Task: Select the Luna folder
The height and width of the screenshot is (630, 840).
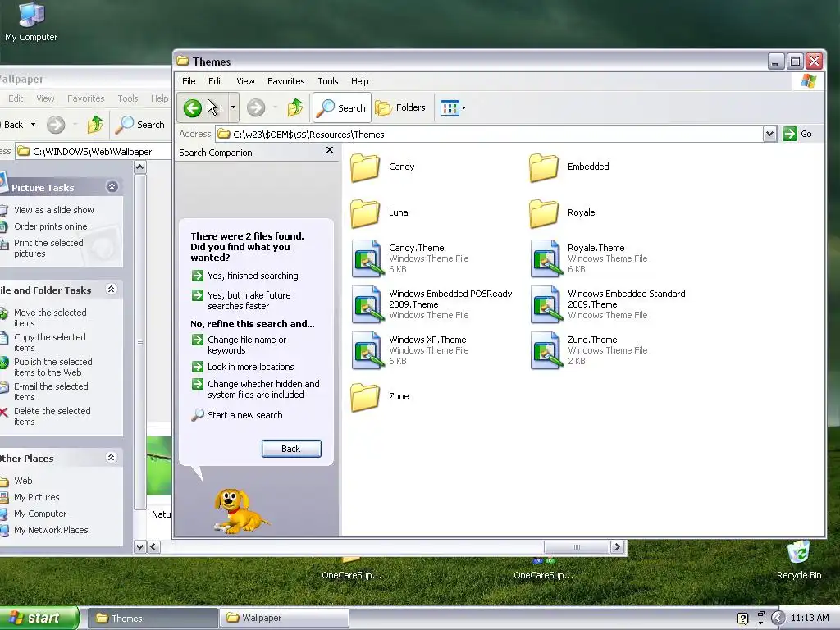Action: [379, 213]
